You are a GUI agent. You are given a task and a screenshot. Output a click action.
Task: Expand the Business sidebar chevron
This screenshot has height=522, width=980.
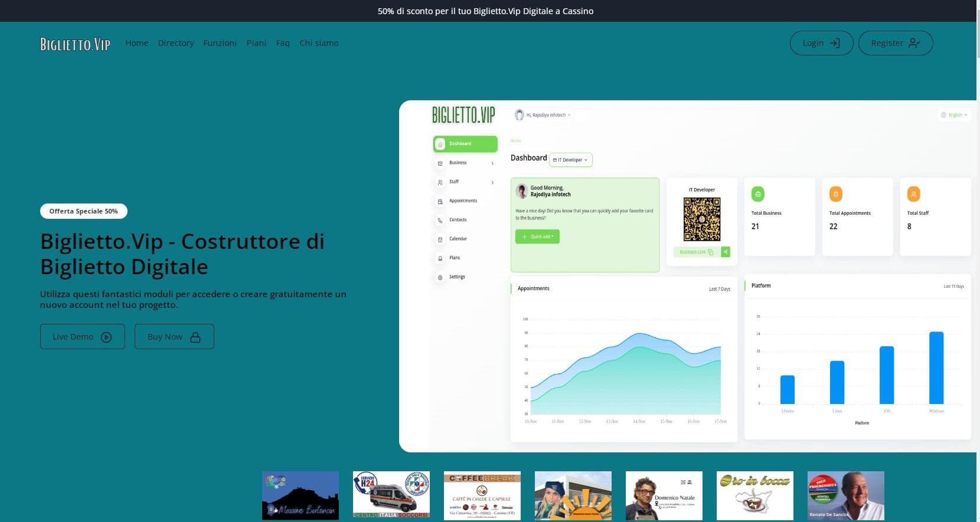tap(492, 163)
